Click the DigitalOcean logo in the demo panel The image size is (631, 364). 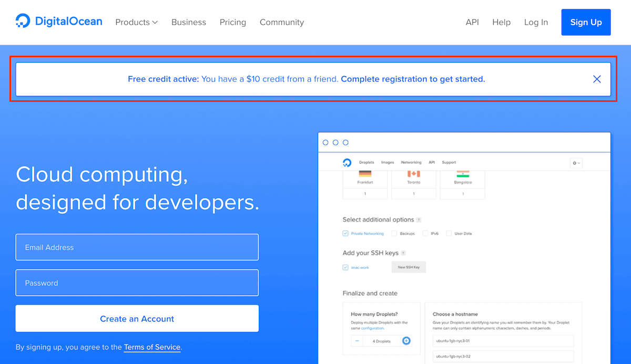(x=347, y=163)
